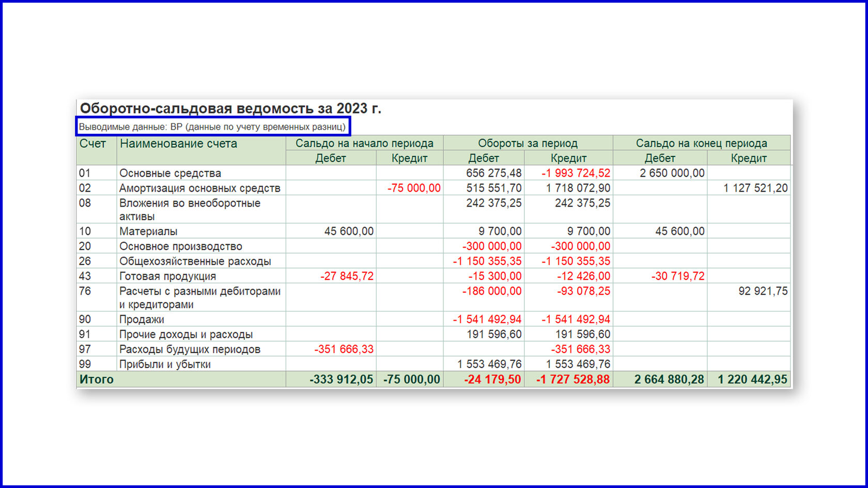Select the "Обороты за период" header
Image resolution: width=868 pixels, height=488 pixels.
[x=528, y=143]
